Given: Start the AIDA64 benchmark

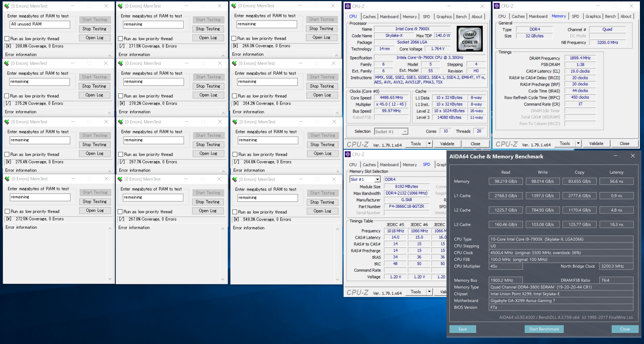Looking at the screenshot, I should tap(544, 329).
